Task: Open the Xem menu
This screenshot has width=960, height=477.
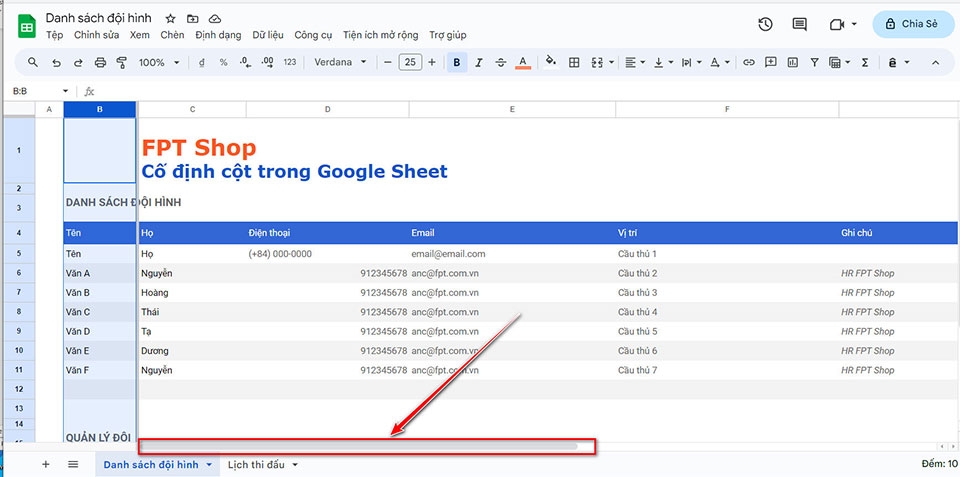Action: [140, 36]
